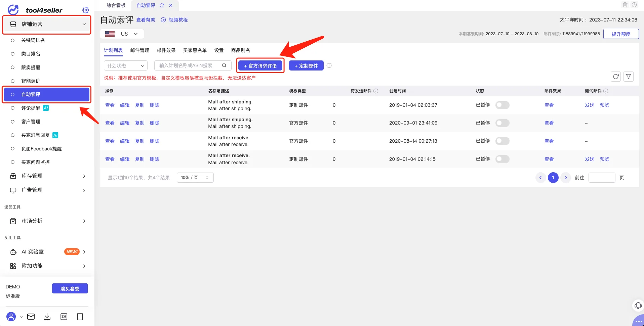Image resolution: width=644 pixels, height=326 pixels.
Task: Expand the 附加功能 menu
Action: (47, 266)
